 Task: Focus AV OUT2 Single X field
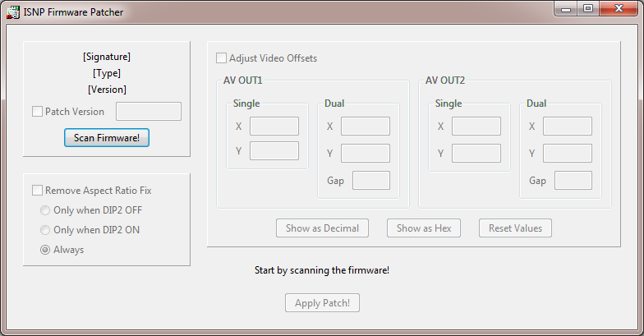point(476,127)
